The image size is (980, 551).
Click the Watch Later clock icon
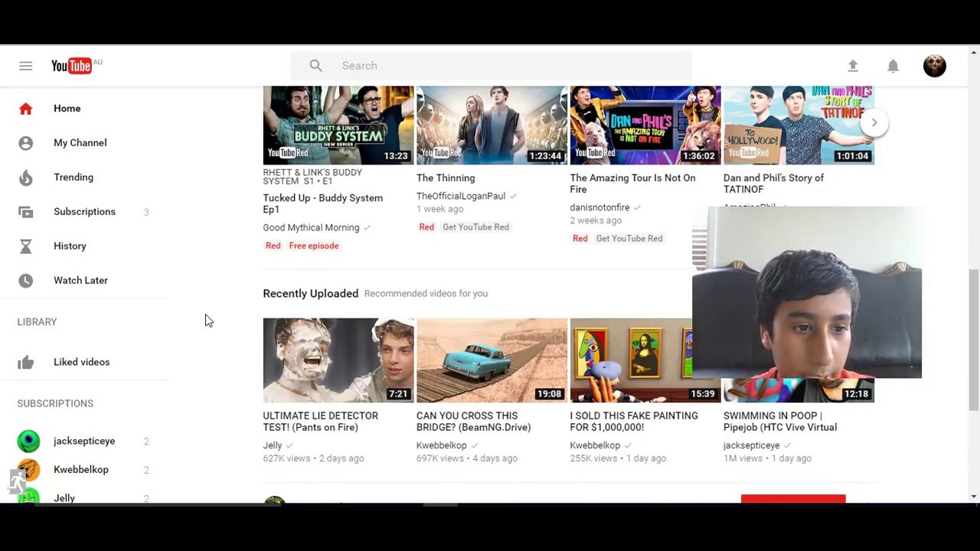(25, 281)
